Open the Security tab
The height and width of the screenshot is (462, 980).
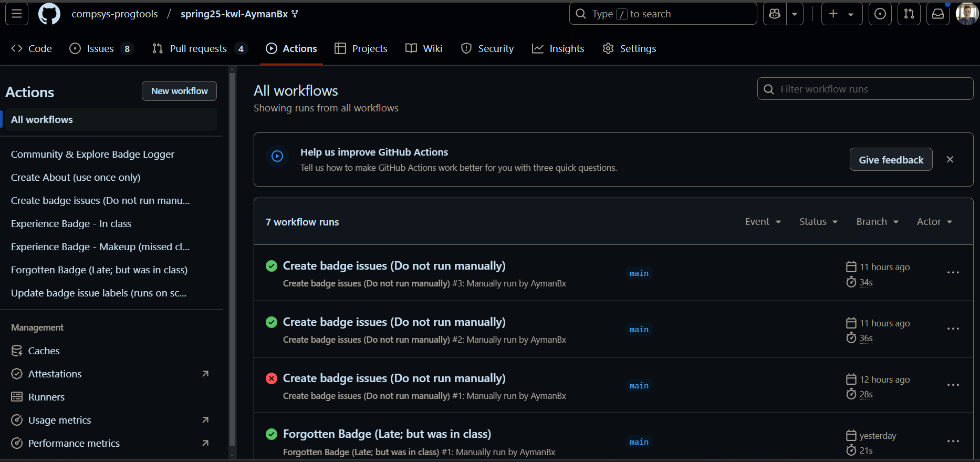tap(487, 48)
